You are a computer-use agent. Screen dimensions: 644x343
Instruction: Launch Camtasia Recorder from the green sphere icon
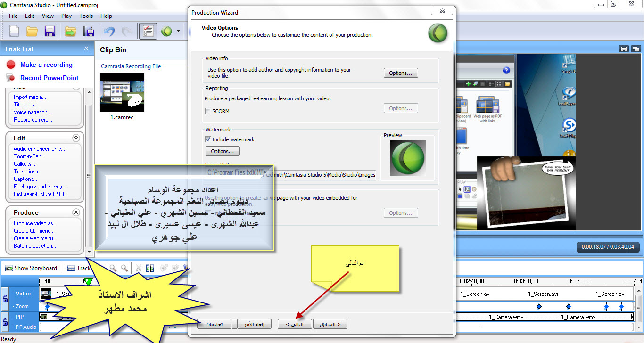166,32
